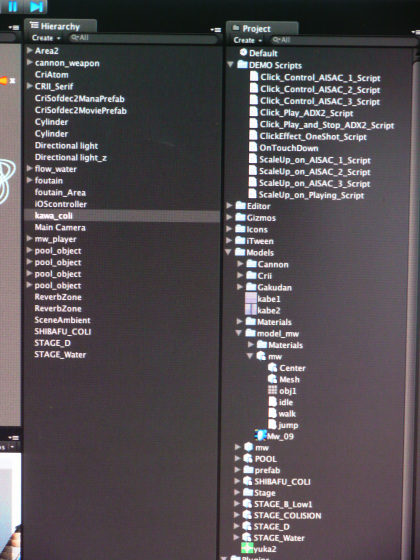The width and height of the screenshot is (420, 560).
Task: Collapse the DEMO Scripts folder
Action: [x=231, y=65]
